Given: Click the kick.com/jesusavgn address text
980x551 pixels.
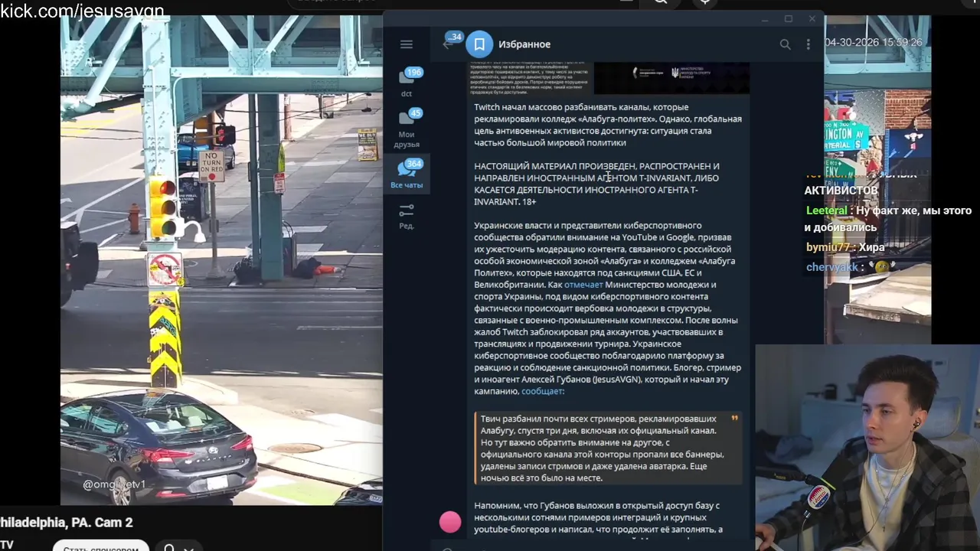Looking at the screenshot, I should pyautogui.click(x=82, y=11).
